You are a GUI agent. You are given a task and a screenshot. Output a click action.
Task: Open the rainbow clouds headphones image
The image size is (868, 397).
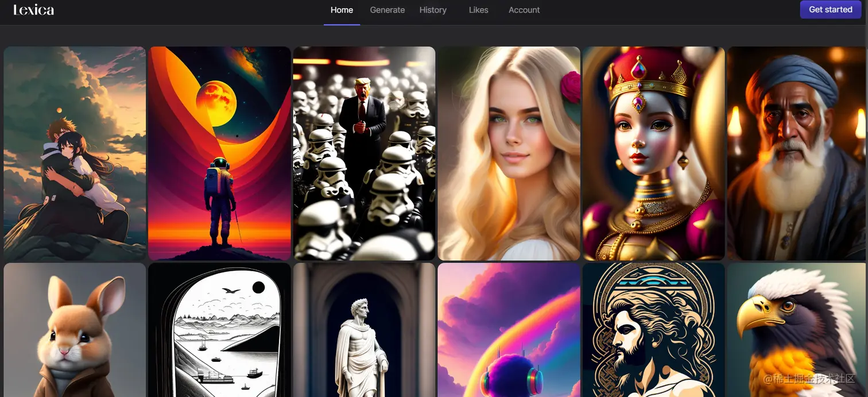pos(509,330)
